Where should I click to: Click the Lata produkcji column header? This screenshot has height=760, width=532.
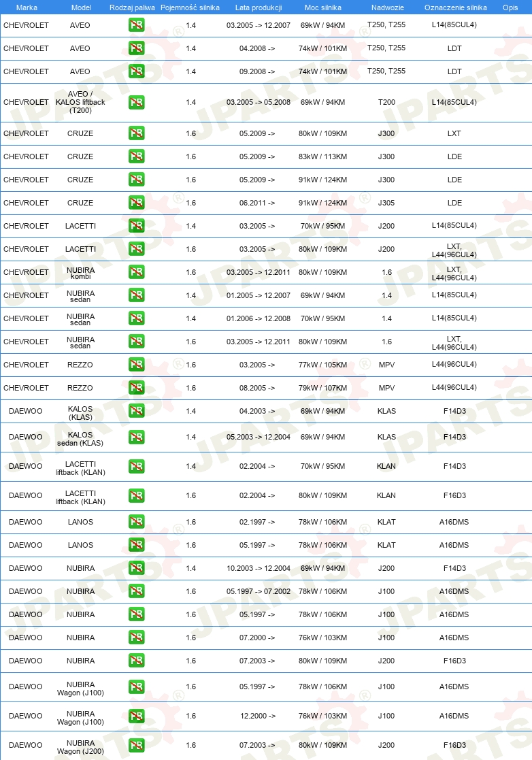click(x=259, y=7)
